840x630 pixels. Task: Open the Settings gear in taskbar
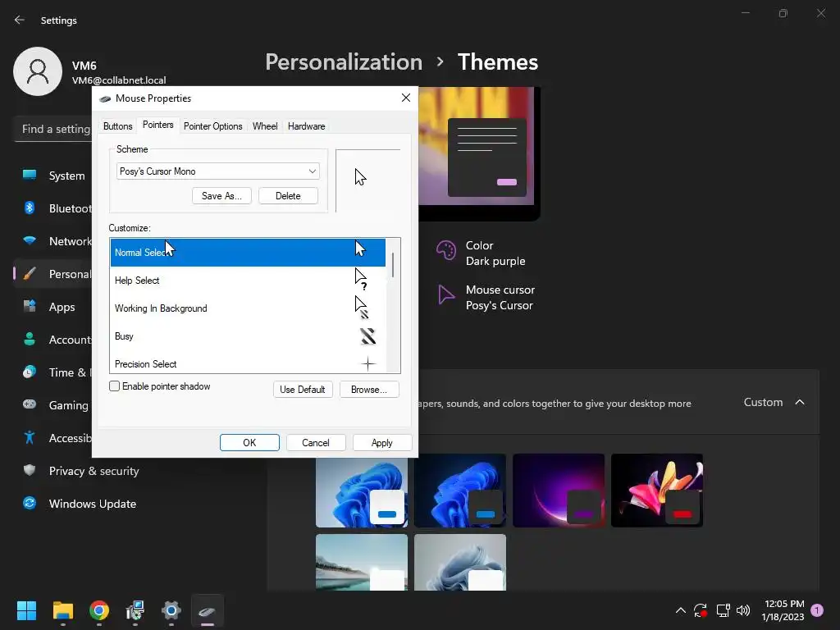tap(171, 610)
